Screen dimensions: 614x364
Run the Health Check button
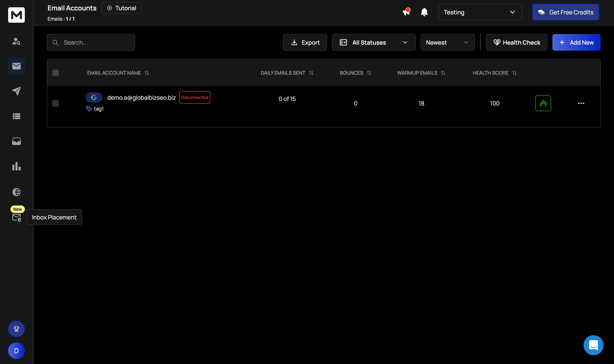coord(516,42)
